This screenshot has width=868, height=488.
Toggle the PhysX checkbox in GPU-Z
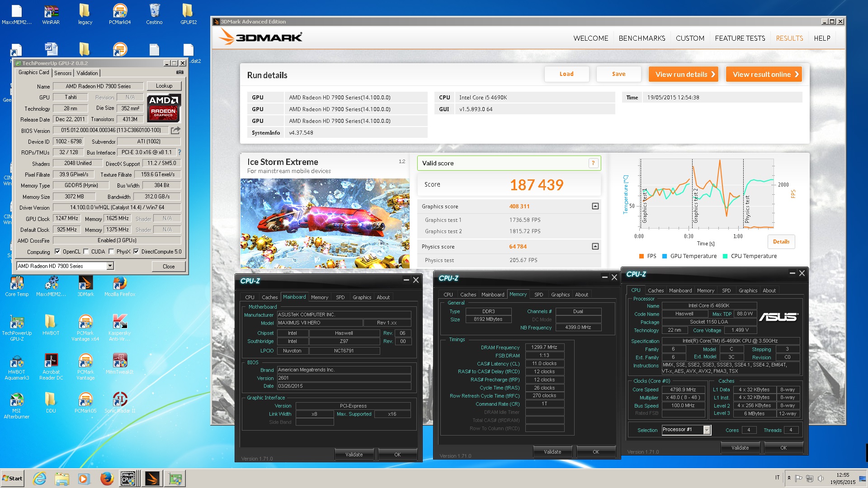point(111,252)
